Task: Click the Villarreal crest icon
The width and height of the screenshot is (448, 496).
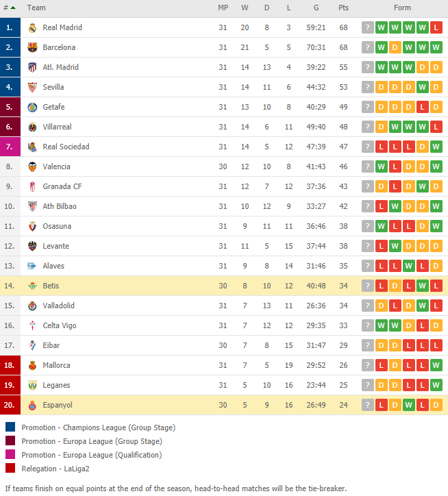Action: tap(32, 127)
